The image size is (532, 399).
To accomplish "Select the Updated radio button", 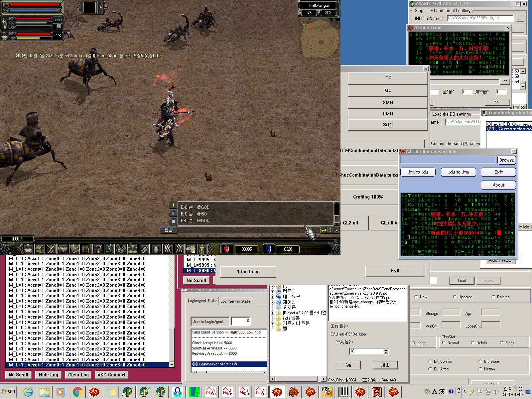I will tap(455, 297).
